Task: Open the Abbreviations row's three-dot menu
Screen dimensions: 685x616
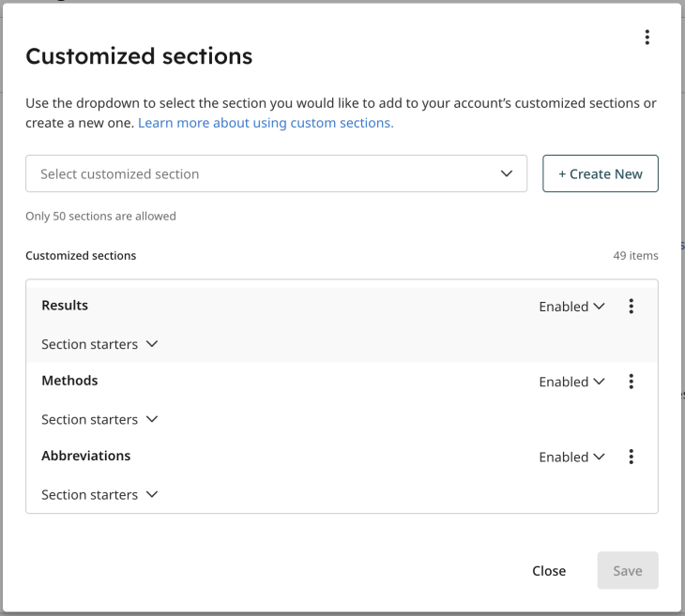Action: [x=631, y=457]
